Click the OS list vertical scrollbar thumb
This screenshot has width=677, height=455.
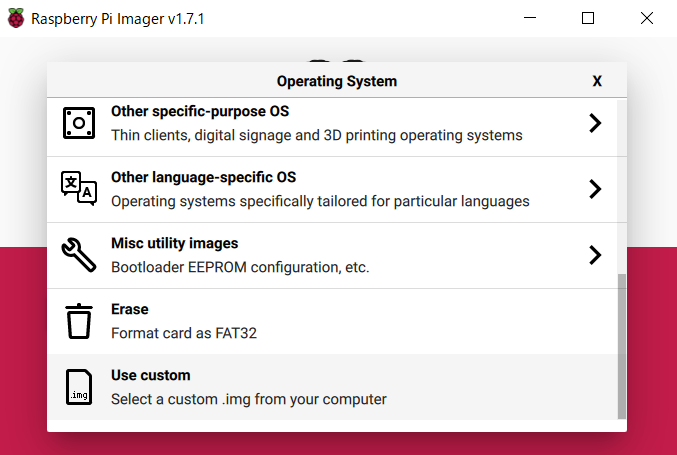click(x=621, y=346)
